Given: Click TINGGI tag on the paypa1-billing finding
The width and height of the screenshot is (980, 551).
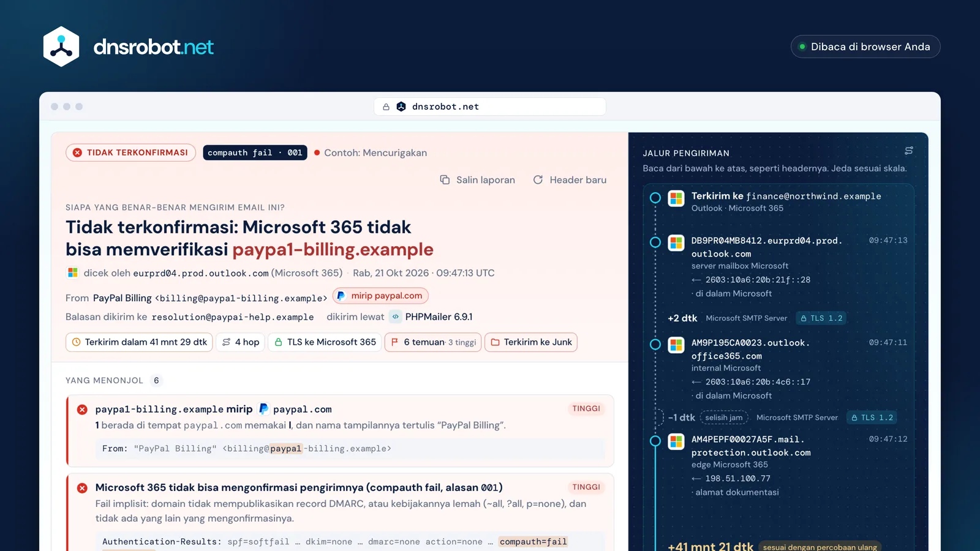Looking at the screenshot, I should (x=586, y=408).
